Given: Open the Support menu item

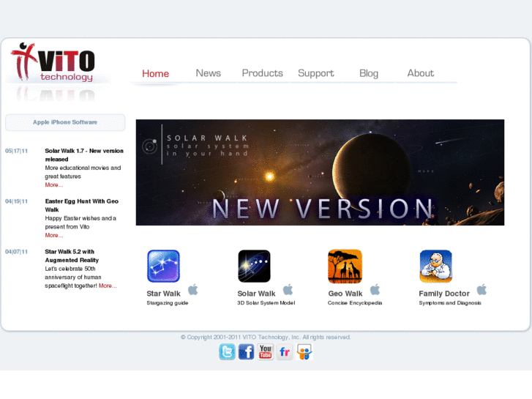Looking at the screenshot, I should (316, 73).
